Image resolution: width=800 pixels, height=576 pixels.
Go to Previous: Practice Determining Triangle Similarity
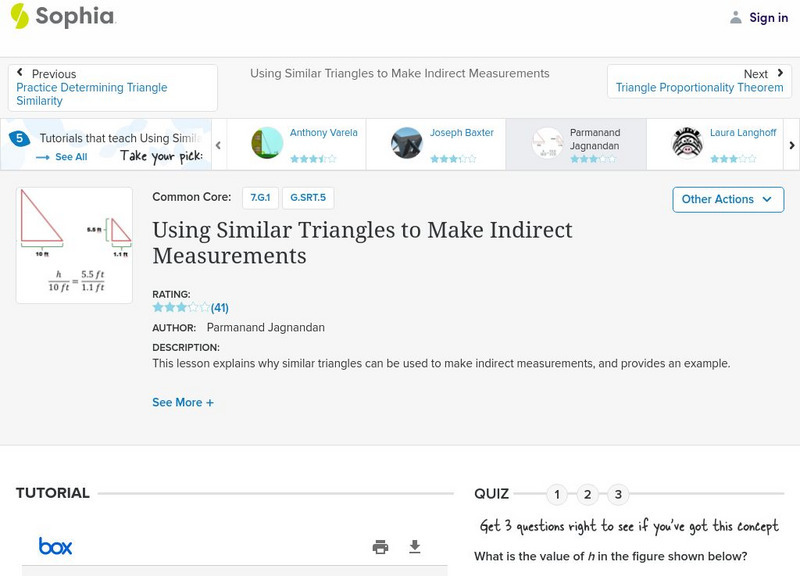coord(112,88)
